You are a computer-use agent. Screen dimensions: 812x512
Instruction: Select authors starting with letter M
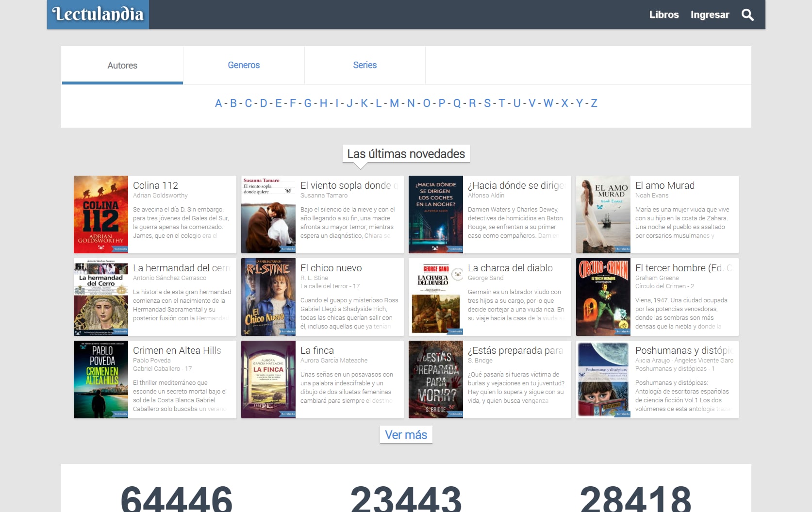pyautogui.click(x=394, y=103)
